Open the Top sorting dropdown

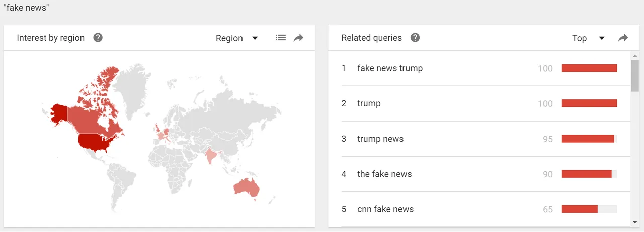pos(588,38)
